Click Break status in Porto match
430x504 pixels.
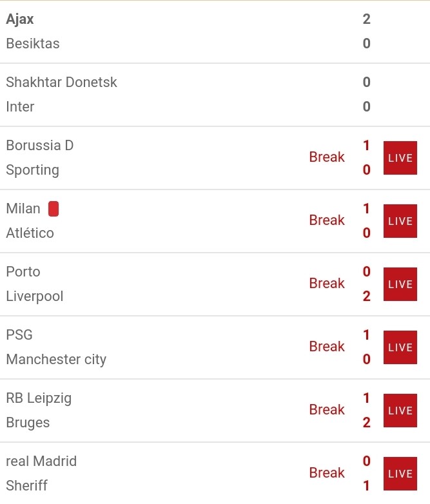(327, 284)
